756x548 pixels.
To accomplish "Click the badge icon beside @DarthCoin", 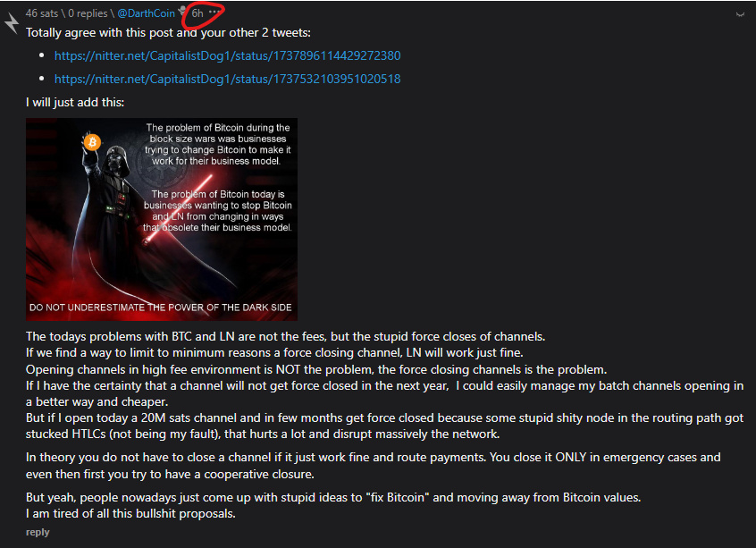I will [182, 11].
